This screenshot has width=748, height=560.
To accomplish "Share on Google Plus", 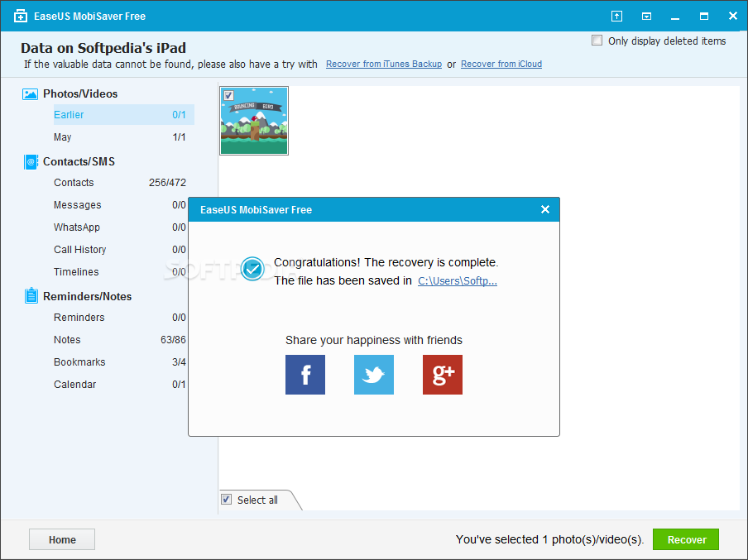I will click(443, 375).
